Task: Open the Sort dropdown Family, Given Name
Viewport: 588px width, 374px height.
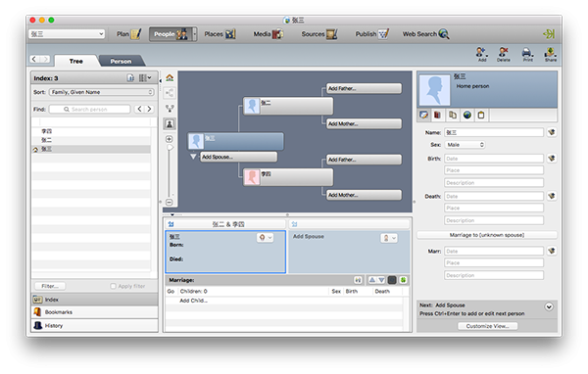Action: click(x=101, y=92)
